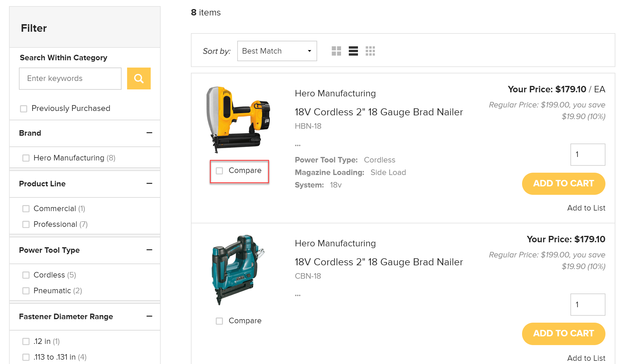Viewport: 627px width, 364px height.
Task: Open the CBN-18 Brad Nailer product title
Action: (x=378, y=262)
